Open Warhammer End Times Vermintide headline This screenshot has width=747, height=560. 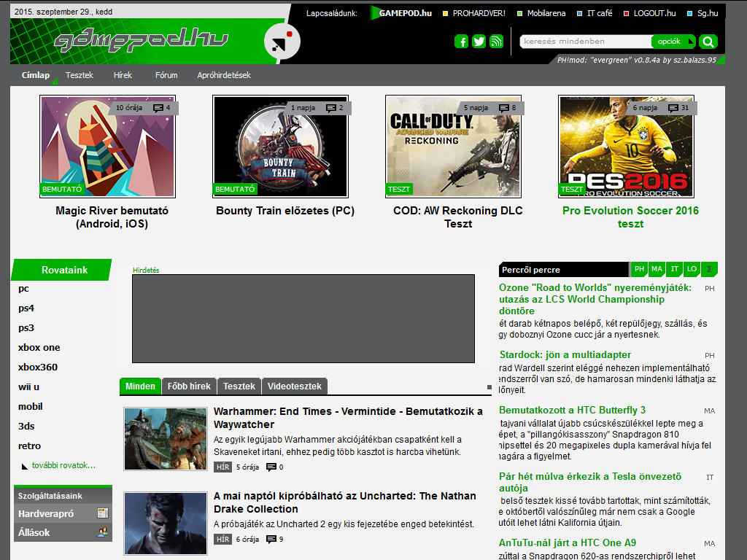click(348, 418)
